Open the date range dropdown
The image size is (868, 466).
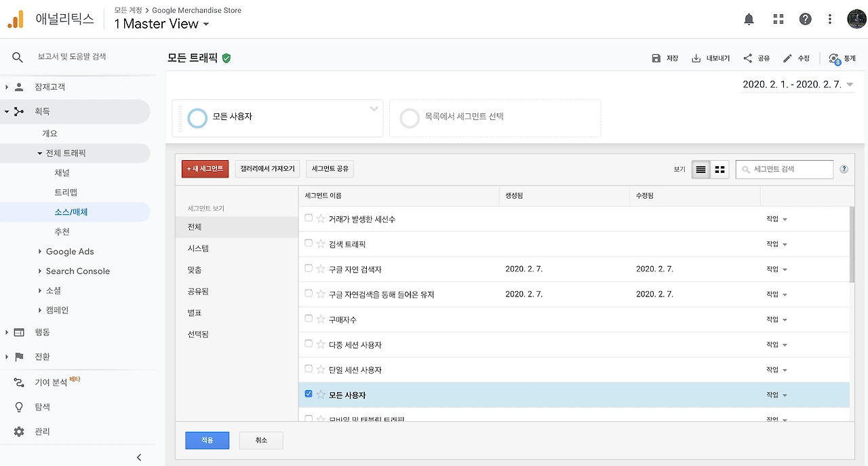(798, 85)
